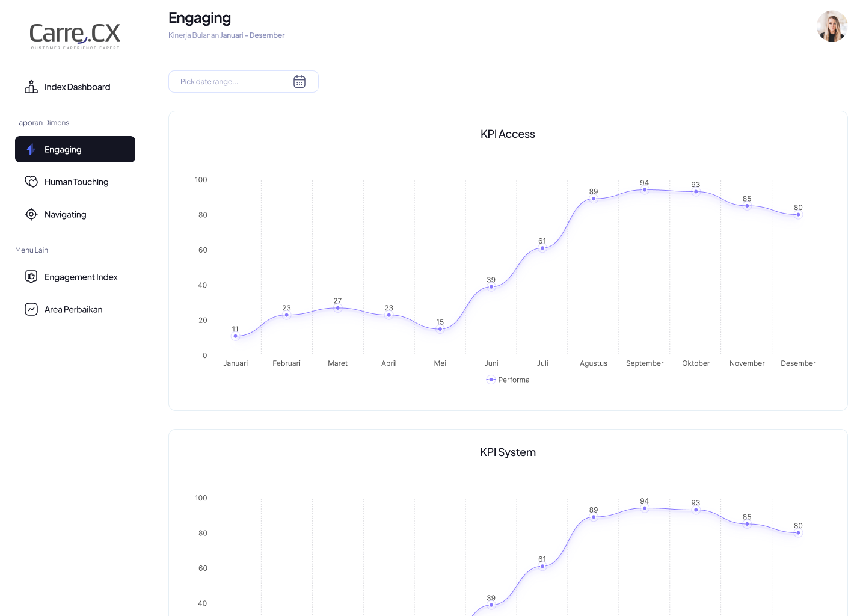
Task: Select the Desember point showing 80
Action: click(798, 215)
